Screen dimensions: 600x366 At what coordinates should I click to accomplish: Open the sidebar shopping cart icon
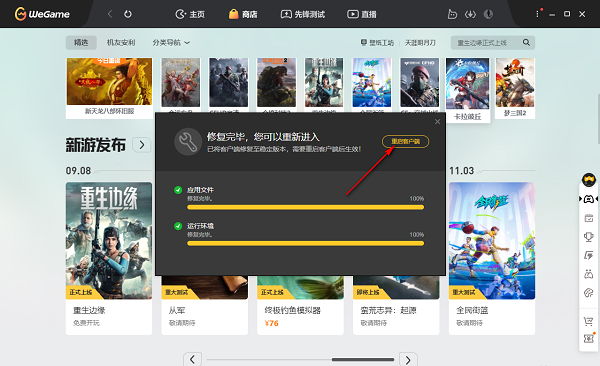[x=589, y=321]
